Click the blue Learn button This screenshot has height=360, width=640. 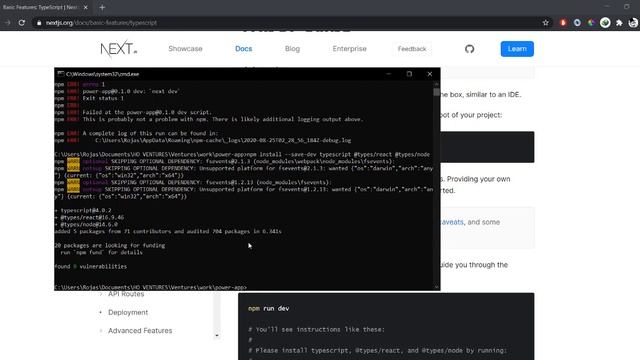(x=517, y=49)
